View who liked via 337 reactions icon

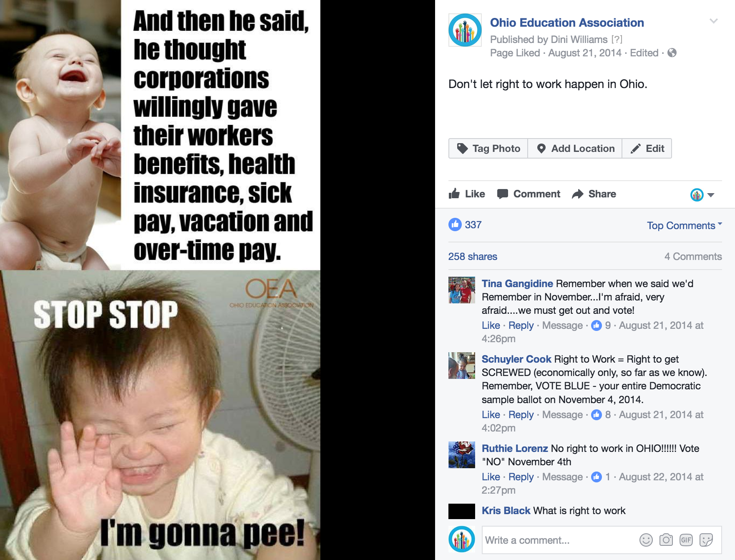(x=455, y=225)
